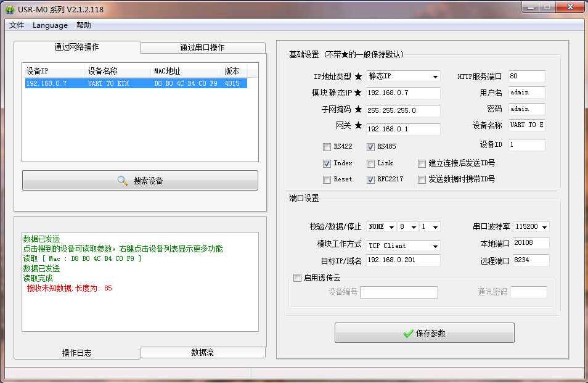Switch to the 通过串口操作 tab
The width and height of the screenshot is (588, 383).
[x=202, y=47]
